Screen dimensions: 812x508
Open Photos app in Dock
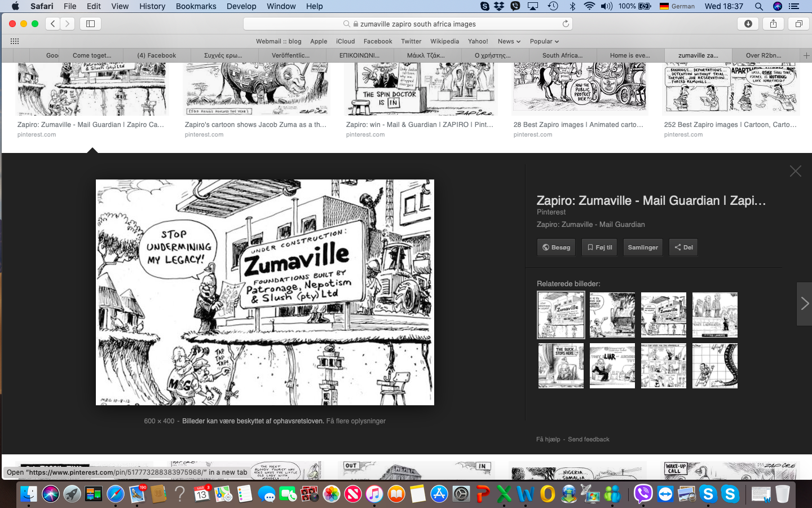pos(332,494)
